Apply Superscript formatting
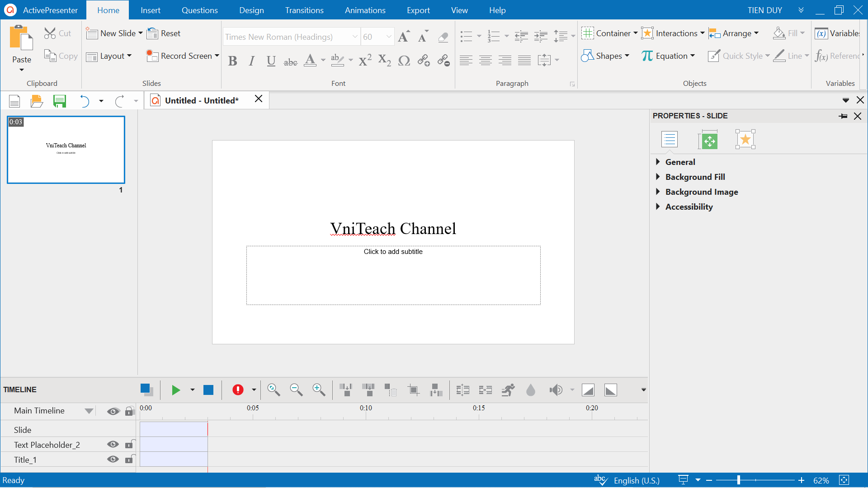Screen dimensions: 868x488 click(365, 61)
